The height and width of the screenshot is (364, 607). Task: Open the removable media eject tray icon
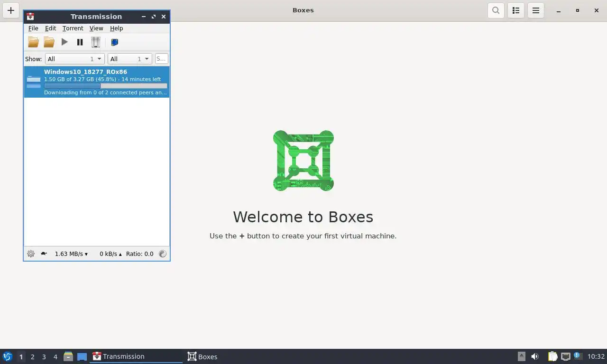click(x=521, y=356)
